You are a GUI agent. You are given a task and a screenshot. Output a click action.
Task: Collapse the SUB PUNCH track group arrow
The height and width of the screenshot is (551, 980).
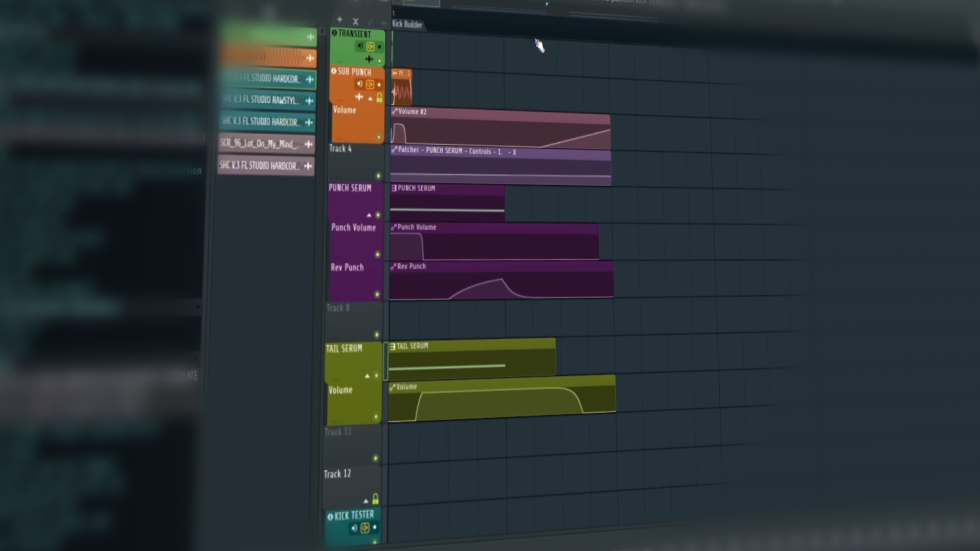tap(370, 99)
